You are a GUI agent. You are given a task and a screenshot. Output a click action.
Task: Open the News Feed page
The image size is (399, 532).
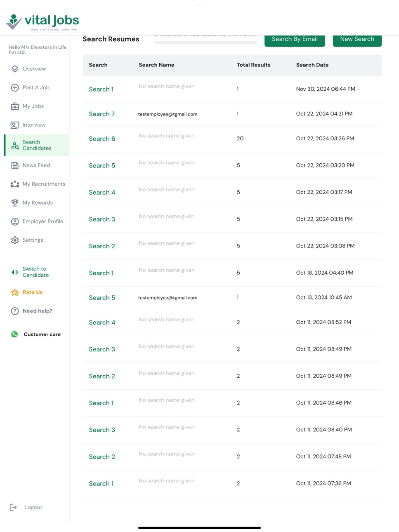(36, 165)
